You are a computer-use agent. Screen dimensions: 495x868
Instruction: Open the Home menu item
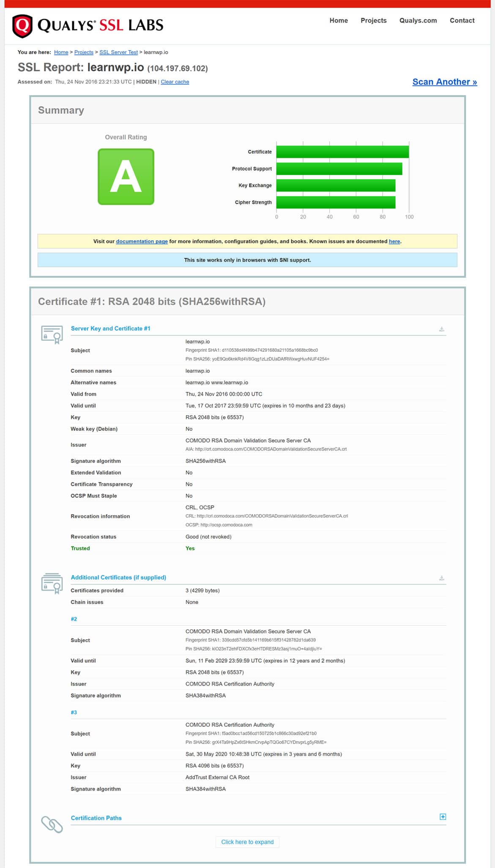coord(339,20)
